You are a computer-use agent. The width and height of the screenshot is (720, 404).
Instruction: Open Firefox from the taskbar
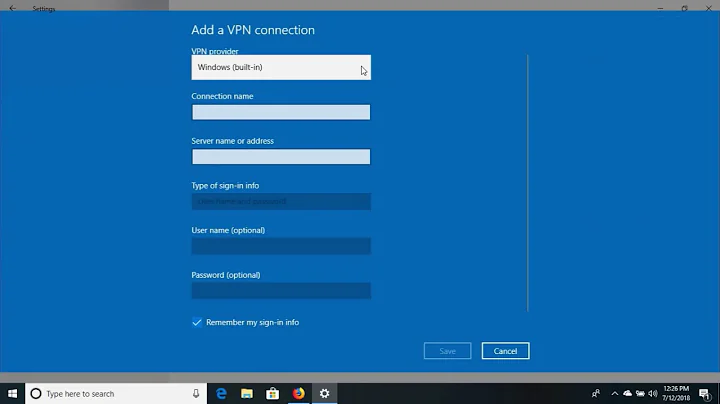coord(298,393)
